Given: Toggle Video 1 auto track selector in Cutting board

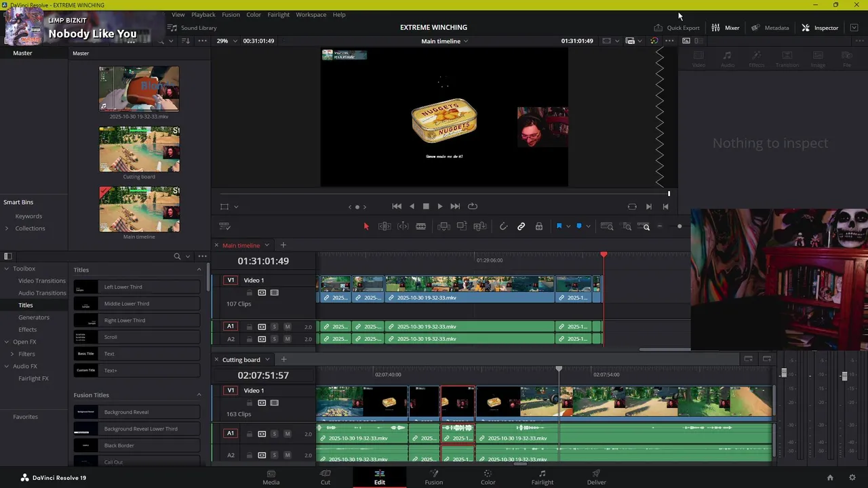Looking at the screenshot, I should (x=262, y=403).
